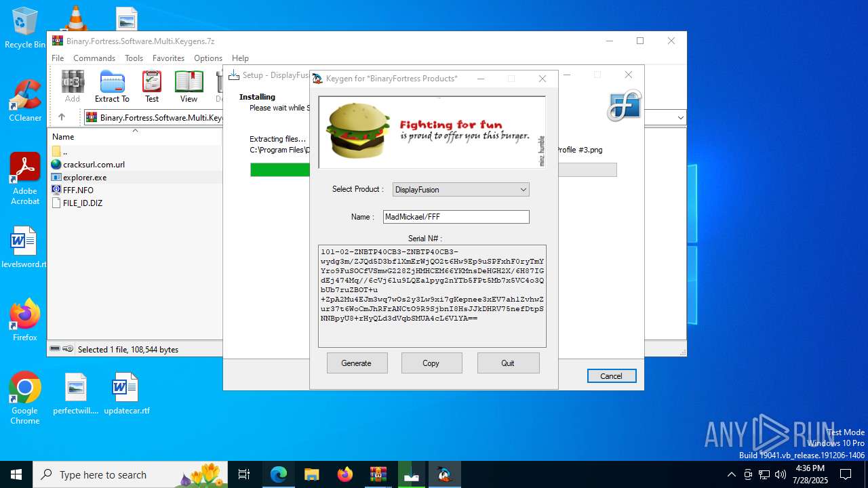868x488 pixels.
Task: Minimize the keygen window
Action: pos(481,79)
